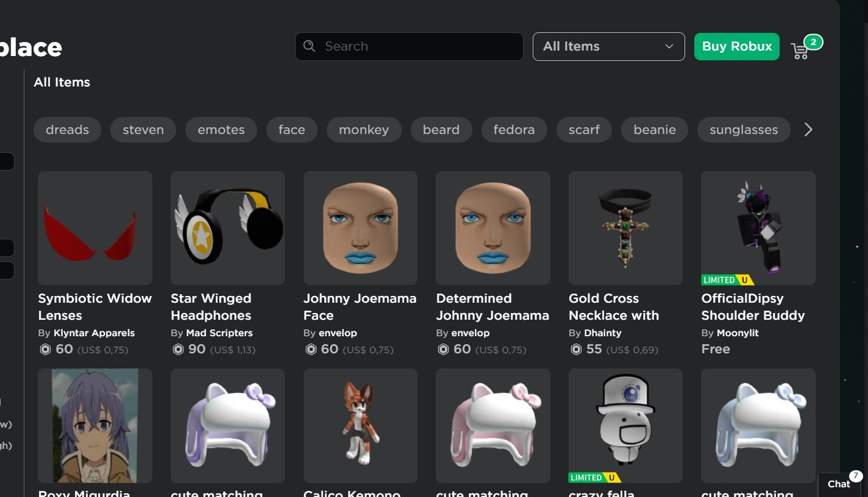Image resolution: width=868 pixels, height=497 pixels.
Task: Open blue bow cute matching hat thumbnail
Action: click(x=758, y=426)
